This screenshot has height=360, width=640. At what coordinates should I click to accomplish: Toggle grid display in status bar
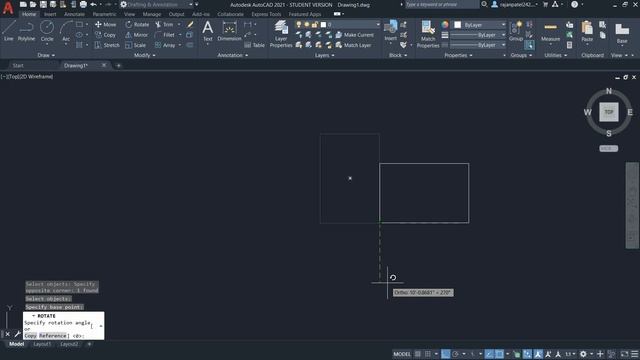[x=418, y=354]
